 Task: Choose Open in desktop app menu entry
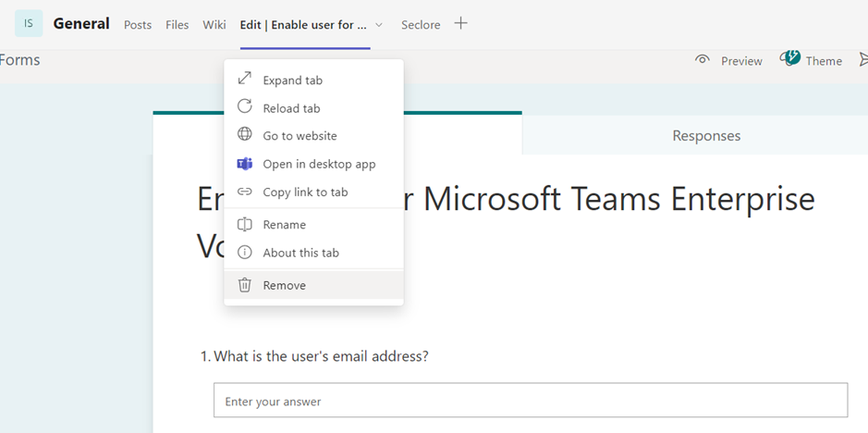319,164
